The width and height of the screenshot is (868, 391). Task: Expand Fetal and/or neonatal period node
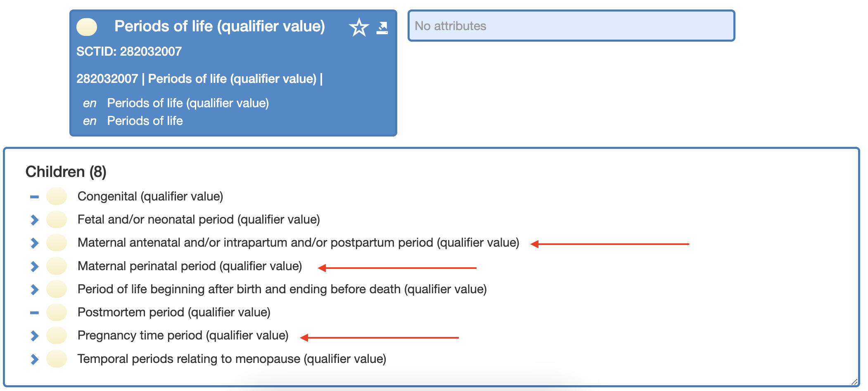tap(35, 220)
